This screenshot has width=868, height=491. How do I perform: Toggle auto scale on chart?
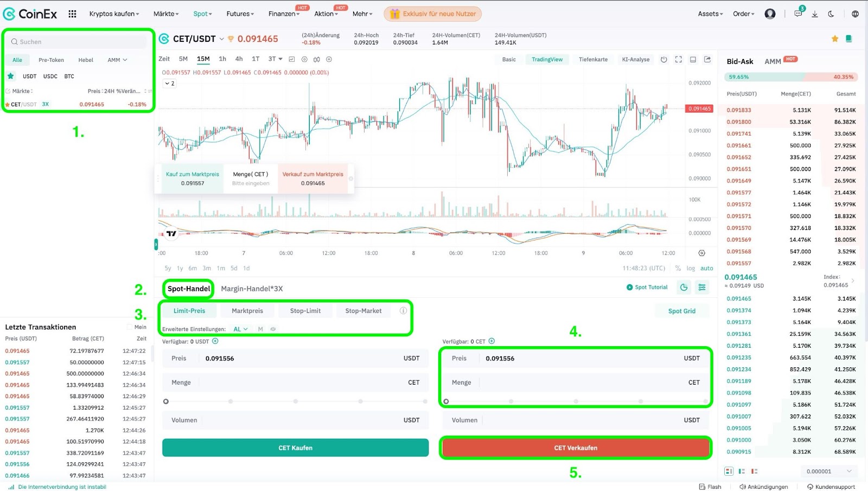click(707, 268)
